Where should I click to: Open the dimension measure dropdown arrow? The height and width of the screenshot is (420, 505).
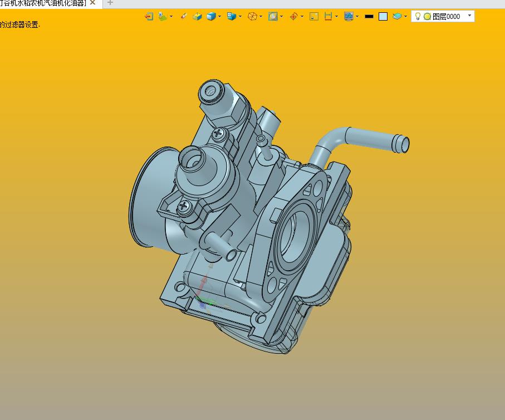(336, 17)
